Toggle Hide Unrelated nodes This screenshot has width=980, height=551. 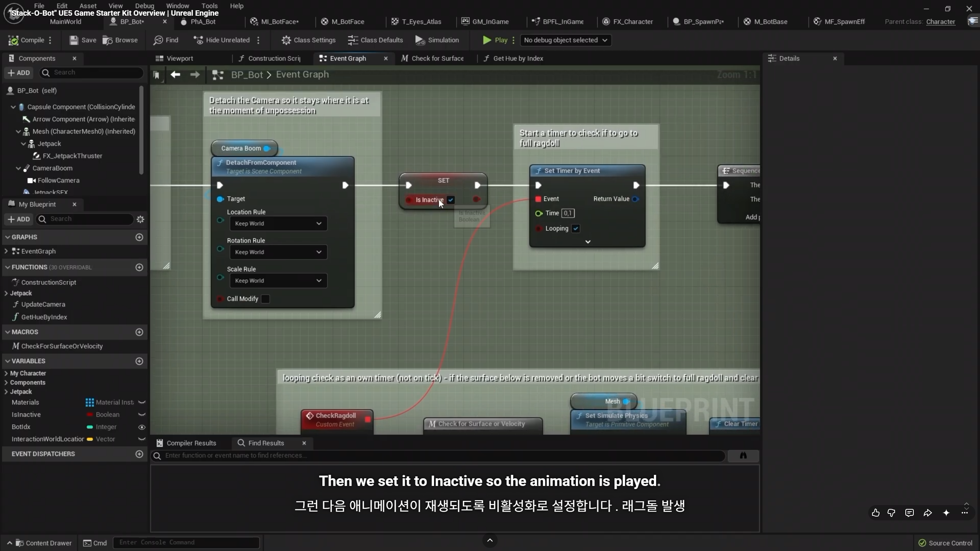pos(222,40)
